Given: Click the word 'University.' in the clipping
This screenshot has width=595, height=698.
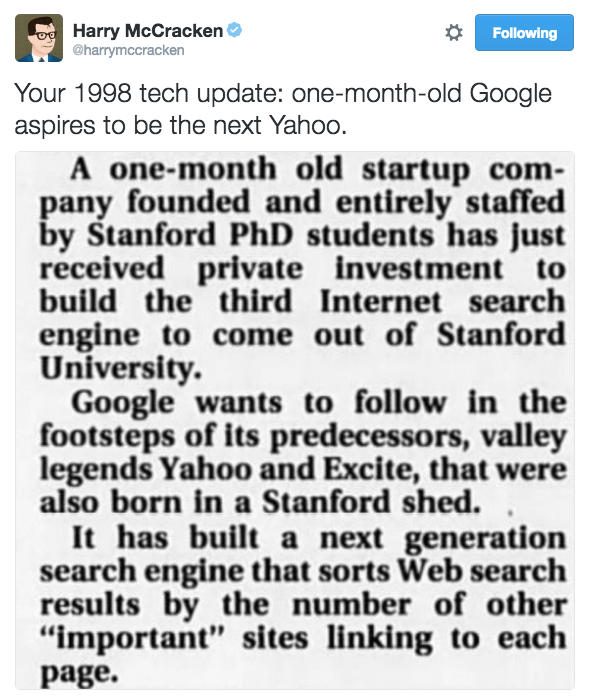Looking at the screenshot, I should coord(121,369).
